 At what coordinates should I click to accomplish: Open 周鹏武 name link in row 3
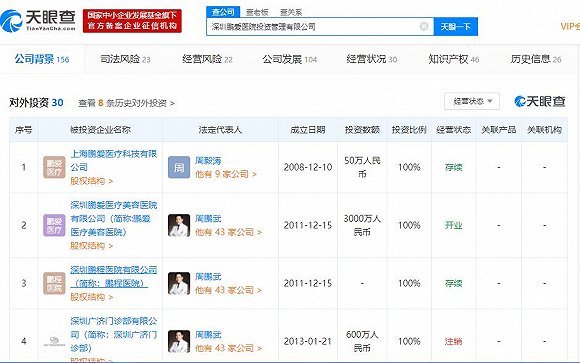click(x=208, y=277)
